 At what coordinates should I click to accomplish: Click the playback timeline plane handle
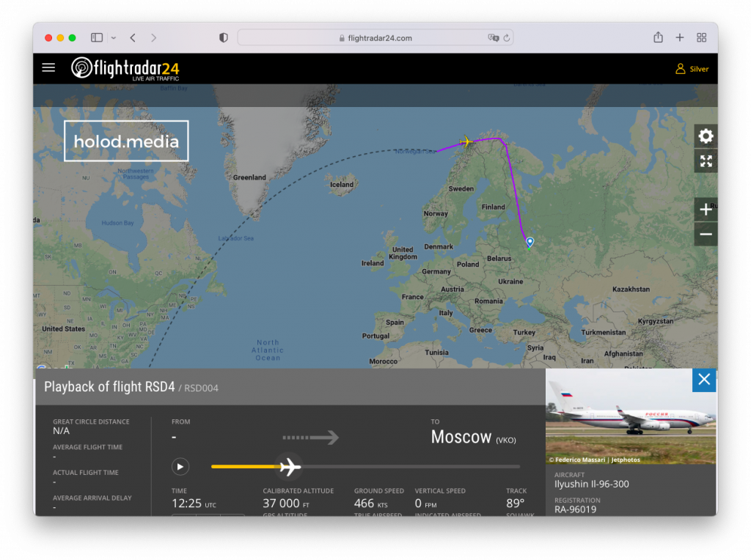point(290,466)
